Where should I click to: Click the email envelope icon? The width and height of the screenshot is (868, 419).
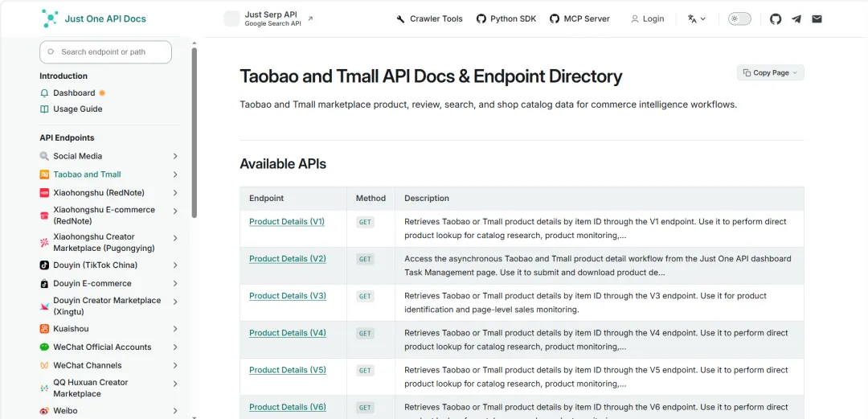(x=817, y=18)
